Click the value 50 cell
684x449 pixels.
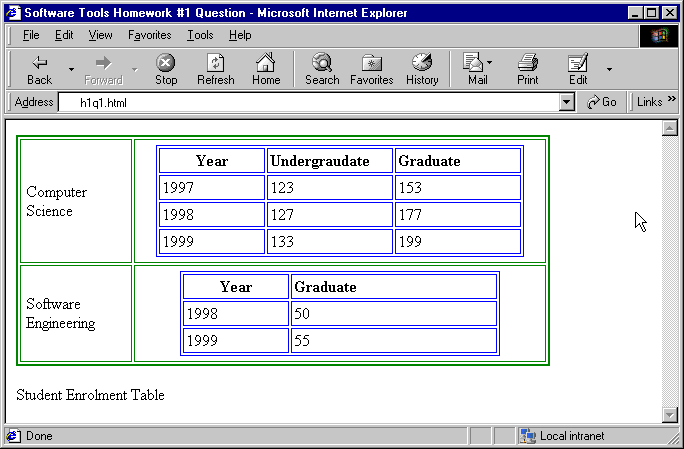click(x=394, y=314)
